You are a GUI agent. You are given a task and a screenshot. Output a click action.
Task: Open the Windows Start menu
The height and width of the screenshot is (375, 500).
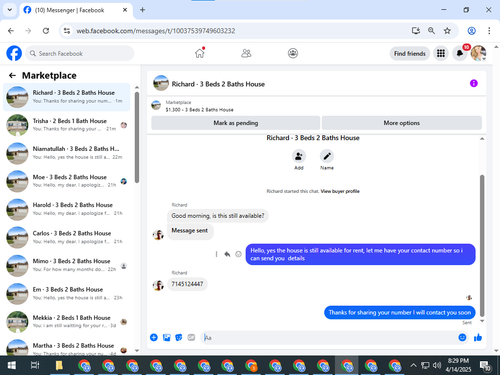[12, 365]
